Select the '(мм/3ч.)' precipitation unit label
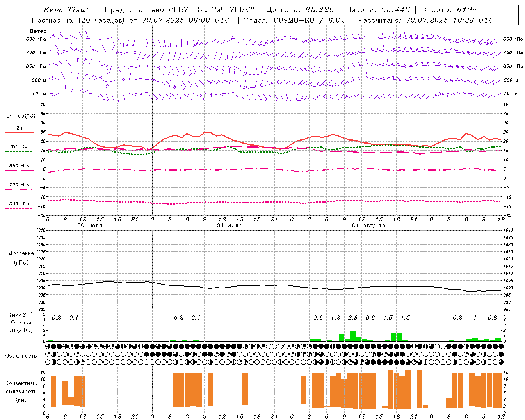This screenshot has width=525, height=420. [x=21, y=315]
